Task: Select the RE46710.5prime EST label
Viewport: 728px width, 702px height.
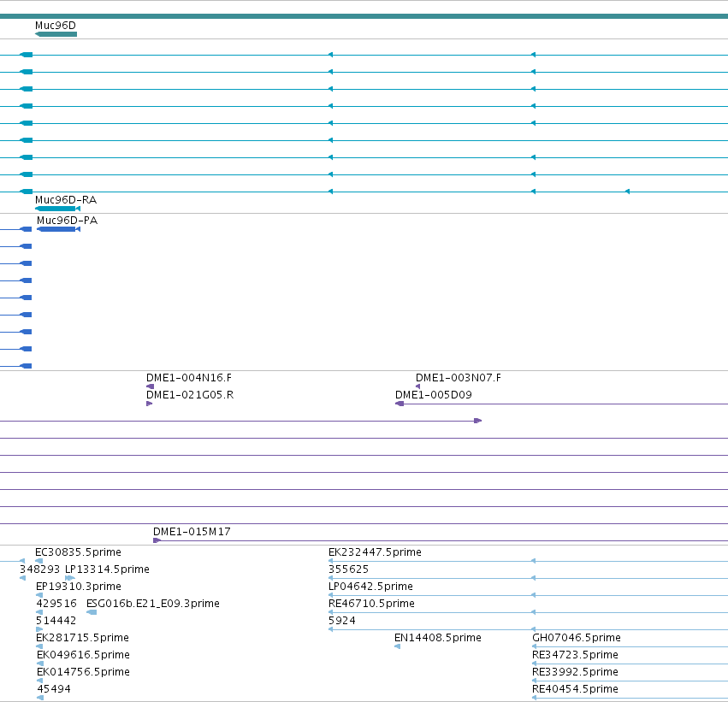Action: point(371,604)
